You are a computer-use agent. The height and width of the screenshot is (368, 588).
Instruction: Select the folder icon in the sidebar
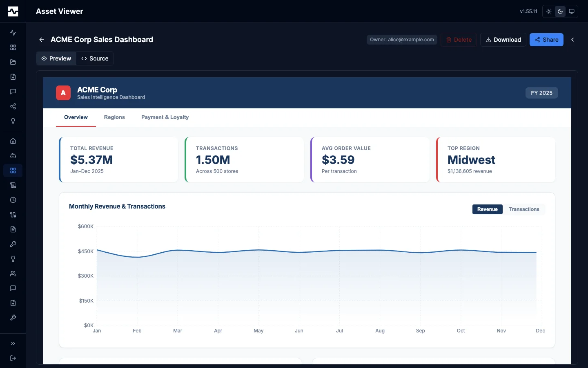point(13,62)
